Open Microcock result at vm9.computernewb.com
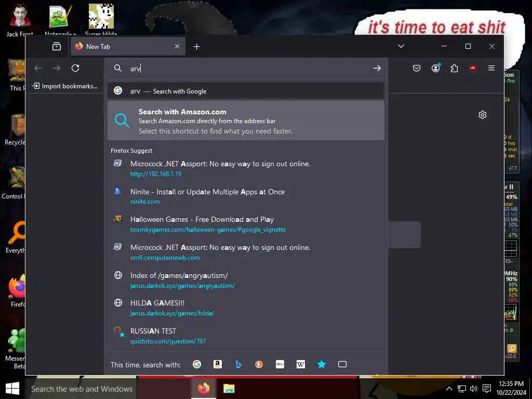The height and width of the screenshot is (399, 532). click(x=246, y=252)
